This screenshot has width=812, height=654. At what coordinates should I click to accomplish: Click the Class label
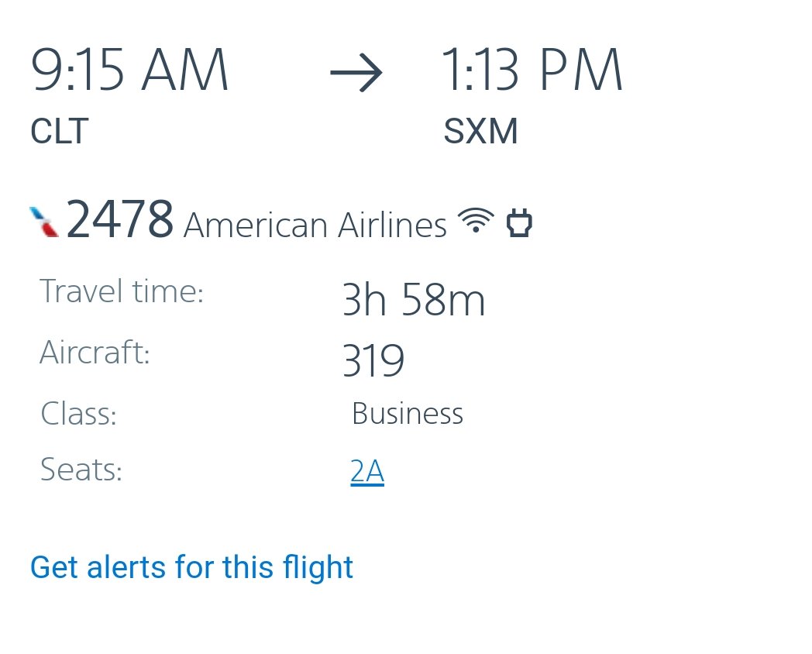[78, 414]
